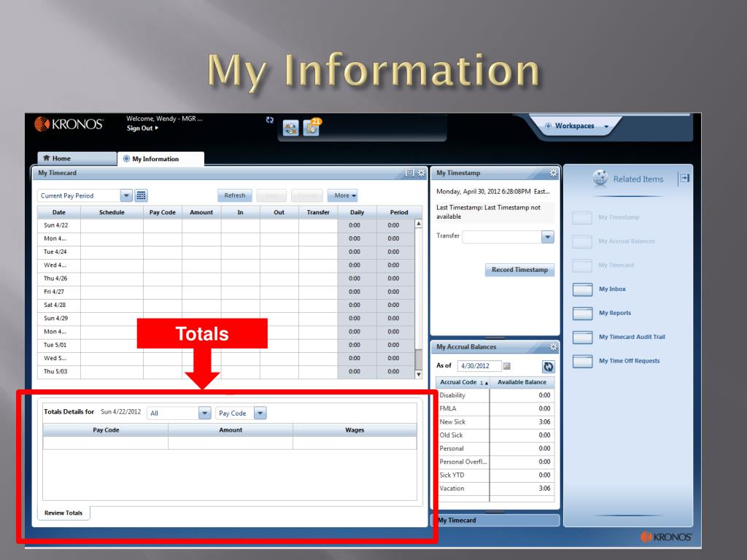Click the My Inbox widget icon
The image size is (747, 560).
click(582, 289)
